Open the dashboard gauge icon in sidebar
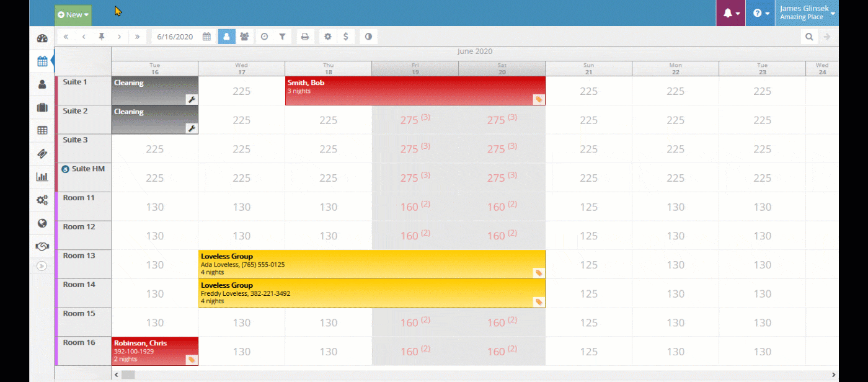 [x=42, y=38]
